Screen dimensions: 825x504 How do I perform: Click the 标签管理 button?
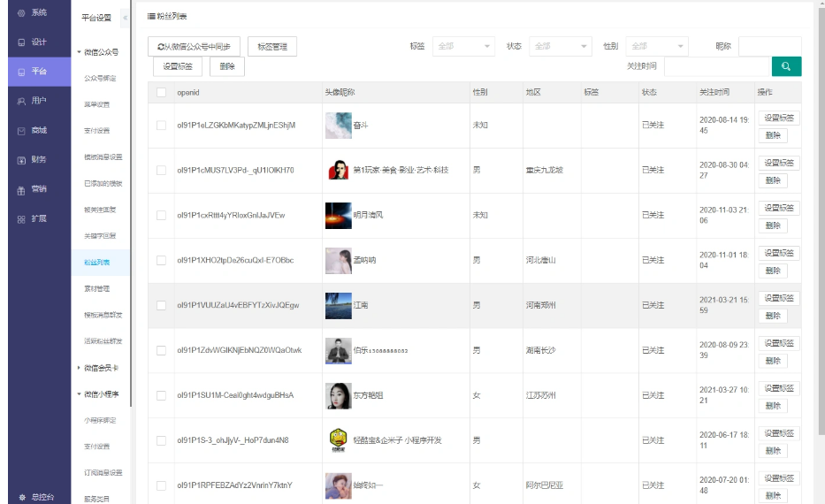(x=271, y=47)
